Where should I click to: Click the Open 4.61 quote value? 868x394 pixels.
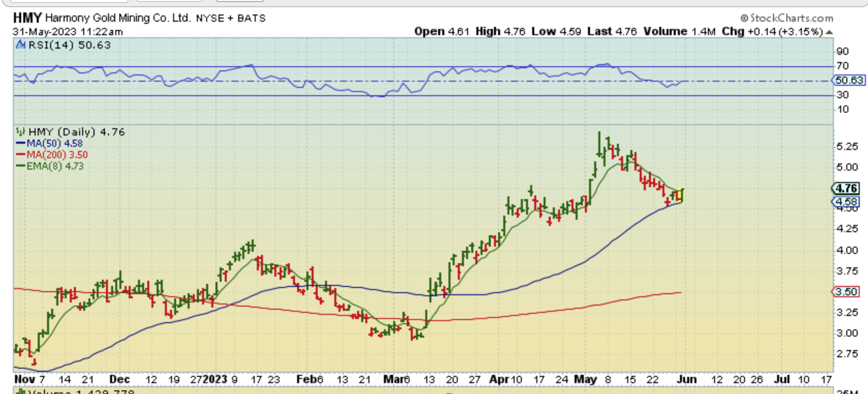pyautogui.click(x=442, y=32)
